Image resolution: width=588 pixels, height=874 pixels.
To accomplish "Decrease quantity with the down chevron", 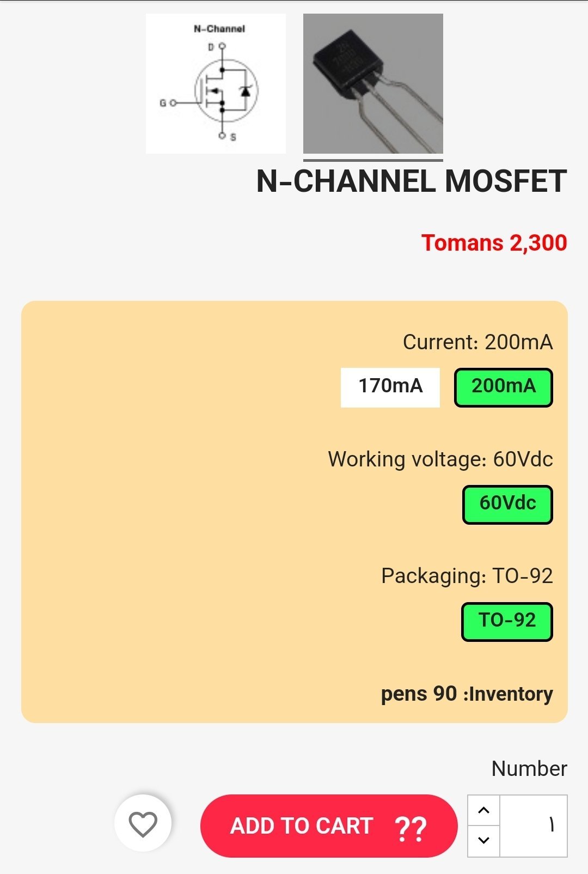I will coord(483,841).
